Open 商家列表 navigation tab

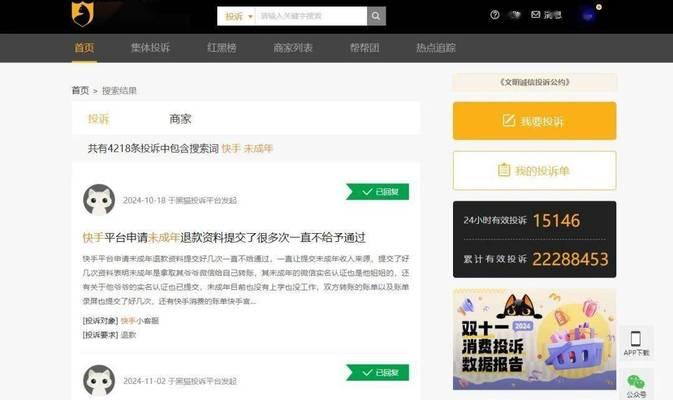(293, 48)
